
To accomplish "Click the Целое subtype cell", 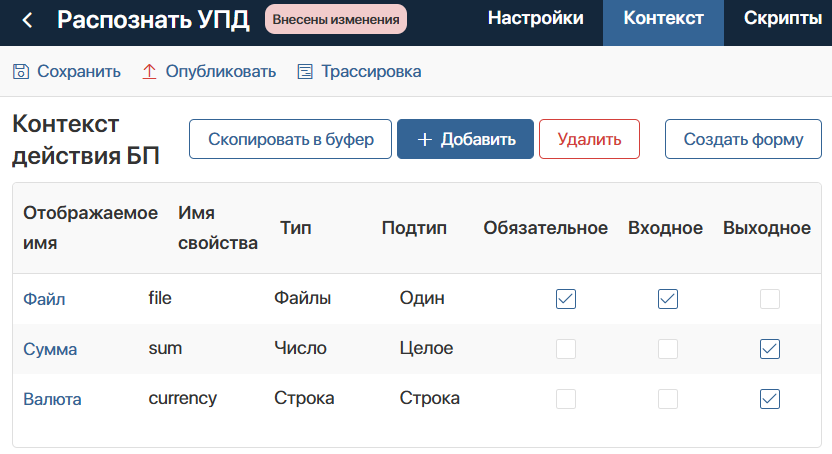I will [x=426, y=348].
